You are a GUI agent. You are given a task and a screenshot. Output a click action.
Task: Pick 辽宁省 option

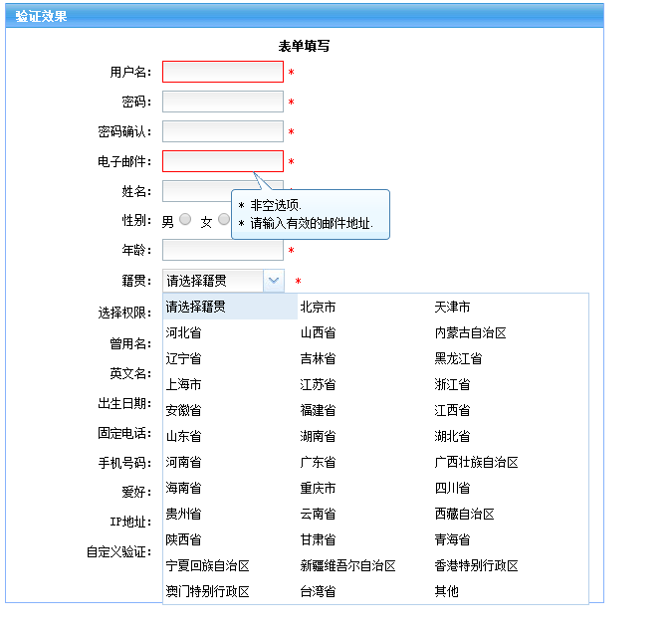point(183,358)
